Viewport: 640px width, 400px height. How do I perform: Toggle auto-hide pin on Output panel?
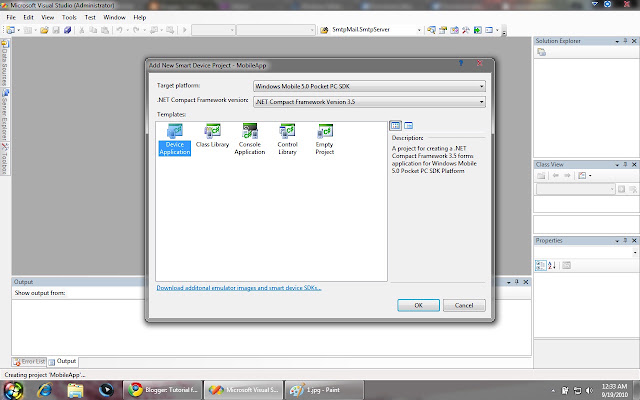click(517, 282)
